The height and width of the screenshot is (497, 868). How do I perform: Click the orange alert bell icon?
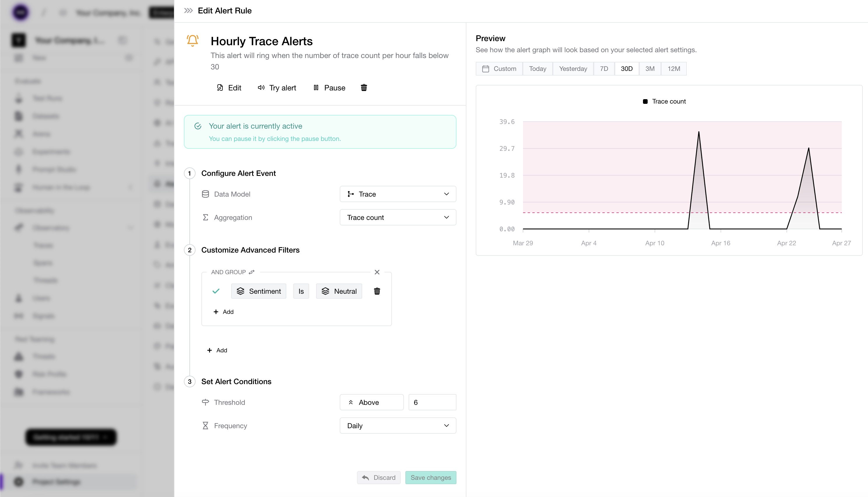(x=193, y=40)
